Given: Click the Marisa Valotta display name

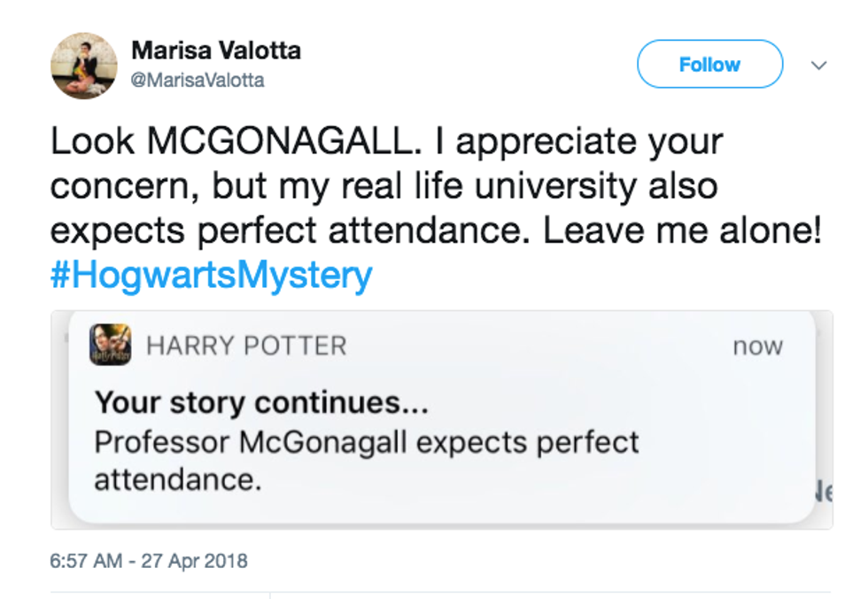Looking at the screenshot, I should pyautogui.click(x=215, y=51).
